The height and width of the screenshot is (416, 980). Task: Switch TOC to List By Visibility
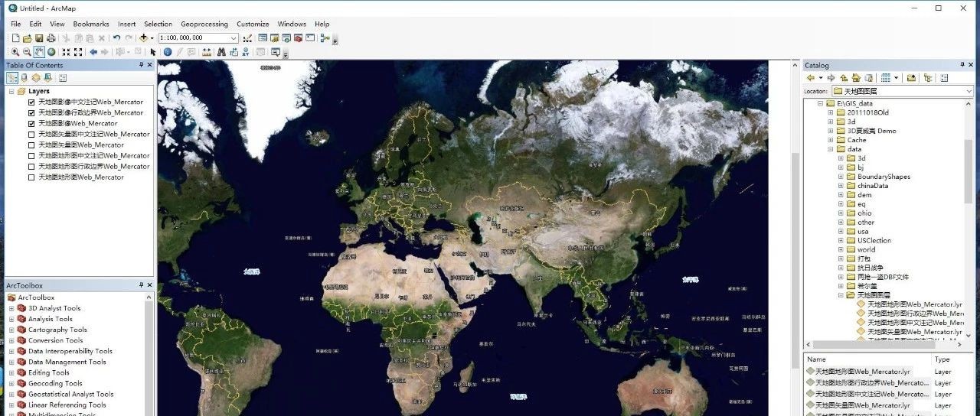click(x=35, y=77)
